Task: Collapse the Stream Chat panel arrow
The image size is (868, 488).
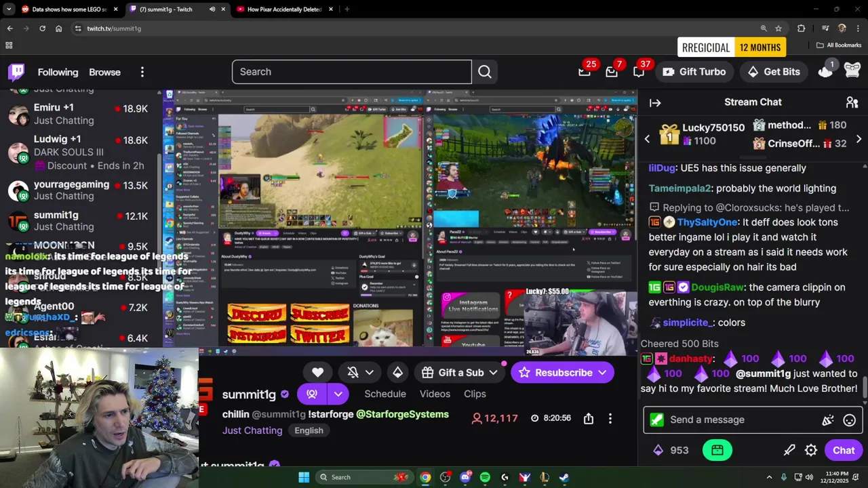Action: [655, 103]
